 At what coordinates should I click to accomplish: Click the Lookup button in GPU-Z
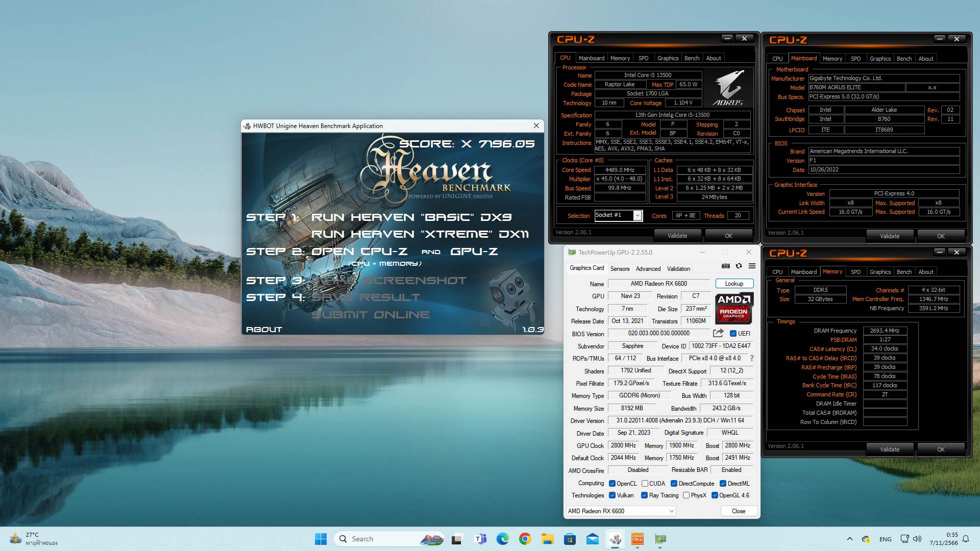[x=734, y=284]
